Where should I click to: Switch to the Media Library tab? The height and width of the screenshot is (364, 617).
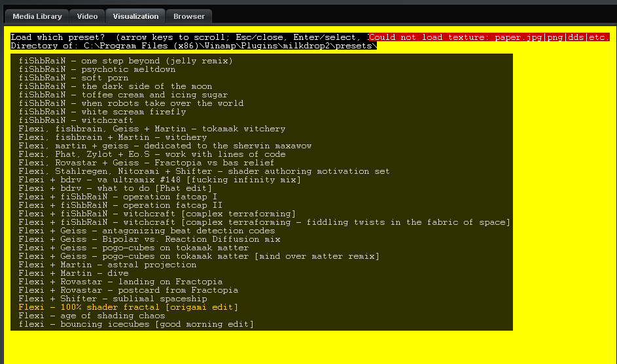37,16
